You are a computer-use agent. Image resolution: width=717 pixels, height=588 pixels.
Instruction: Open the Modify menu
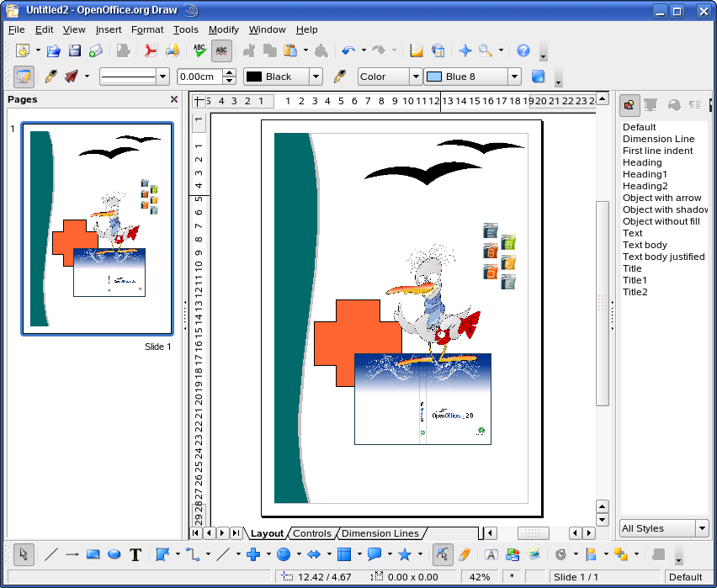pos(224,29)
